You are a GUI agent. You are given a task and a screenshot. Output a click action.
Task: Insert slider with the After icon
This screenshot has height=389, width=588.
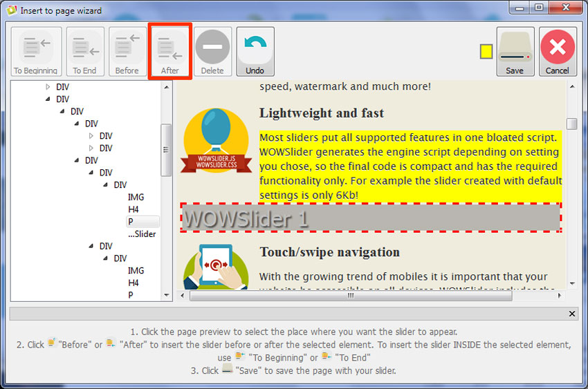170,51
